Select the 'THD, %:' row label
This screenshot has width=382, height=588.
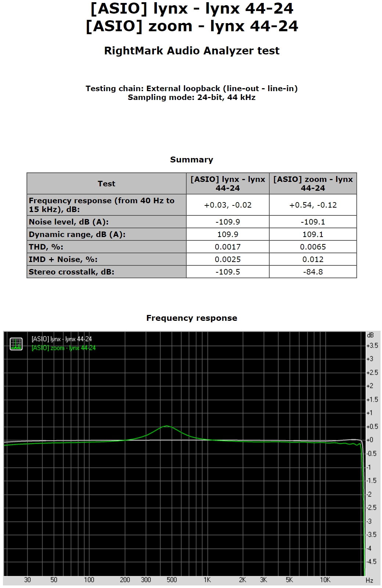tap(107, 247)
